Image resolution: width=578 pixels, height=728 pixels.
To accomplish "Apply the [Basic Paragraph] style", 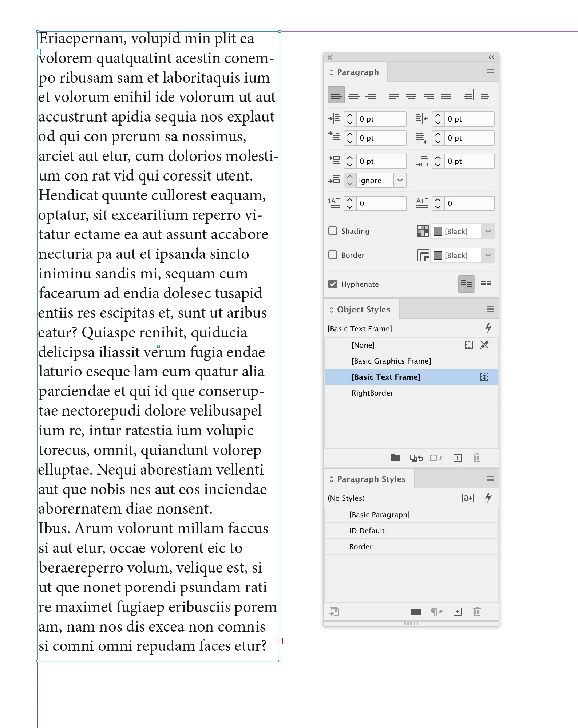I will [411, 514].
